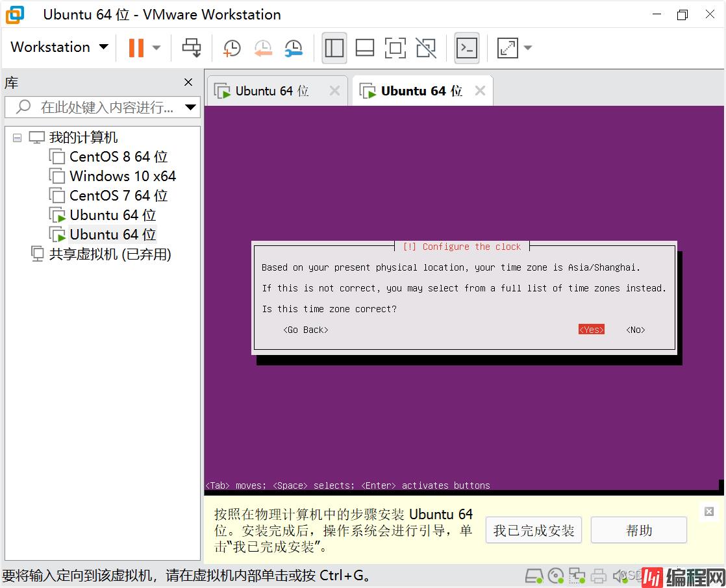Open the console view icon
The width and height of the screenshot is (726, 588).
click(x=467, y=47)
